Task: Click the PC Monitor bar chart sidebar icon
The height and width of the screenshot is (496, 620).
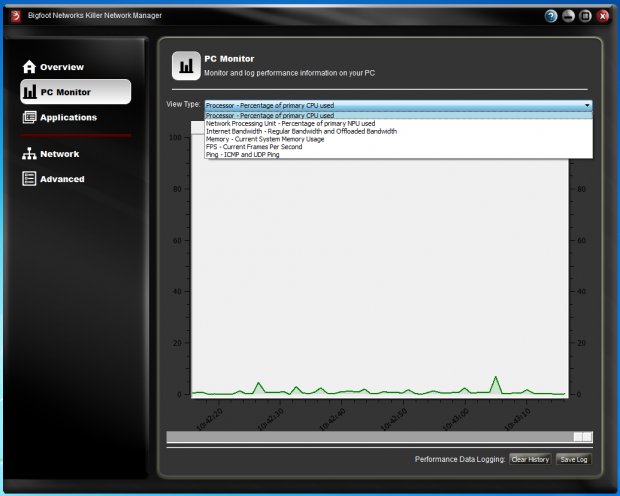Action: 29,92
